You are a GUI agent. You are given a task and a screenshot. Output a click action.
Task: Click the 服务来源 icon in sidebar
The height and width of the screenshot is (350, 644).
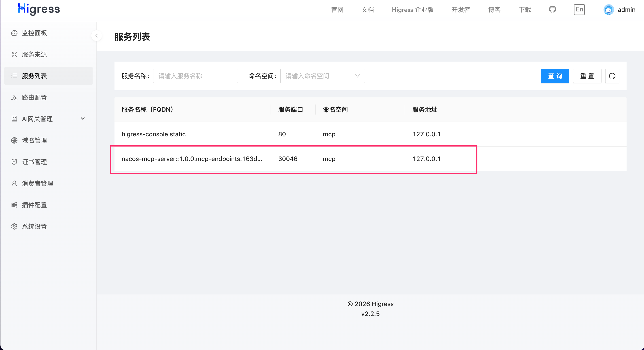pos(14,54)
